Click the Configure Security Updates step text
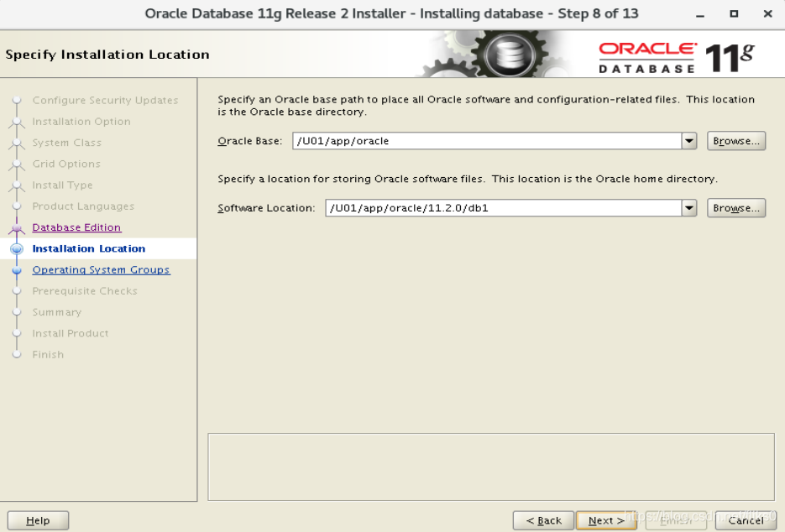 click(x=105, y=100)
